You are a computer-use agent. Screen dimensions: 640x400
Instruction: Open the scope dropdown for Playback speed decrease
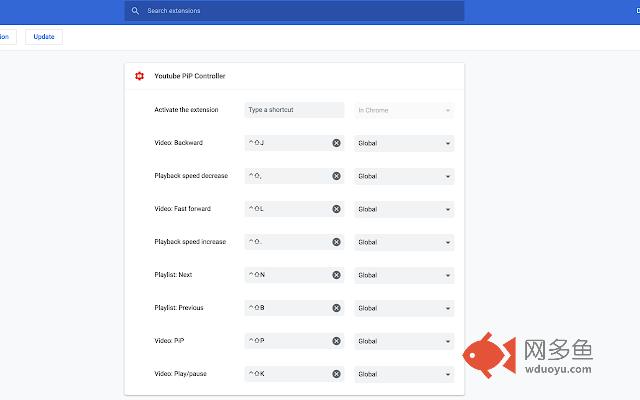404,176
